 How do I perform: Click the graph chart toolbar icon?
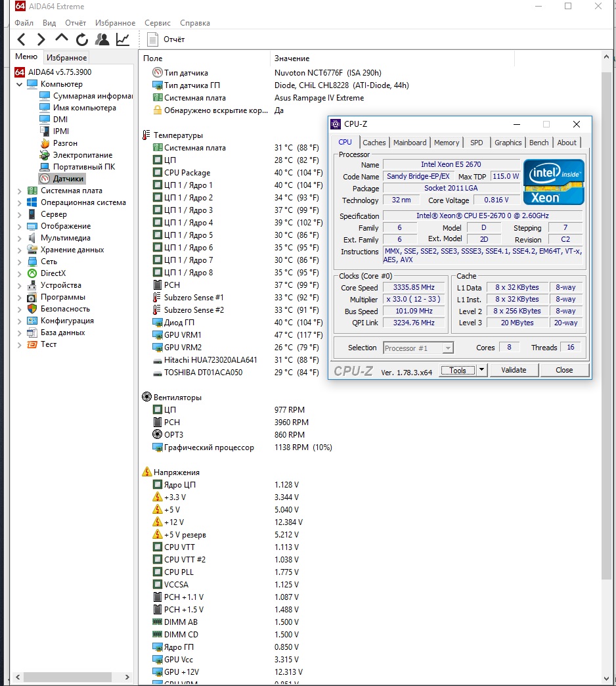123,39
